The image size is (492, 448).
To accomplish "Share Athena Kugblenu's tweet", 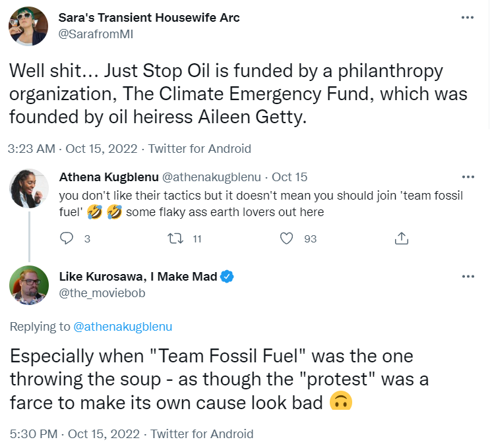I will (x=402, y=238).
